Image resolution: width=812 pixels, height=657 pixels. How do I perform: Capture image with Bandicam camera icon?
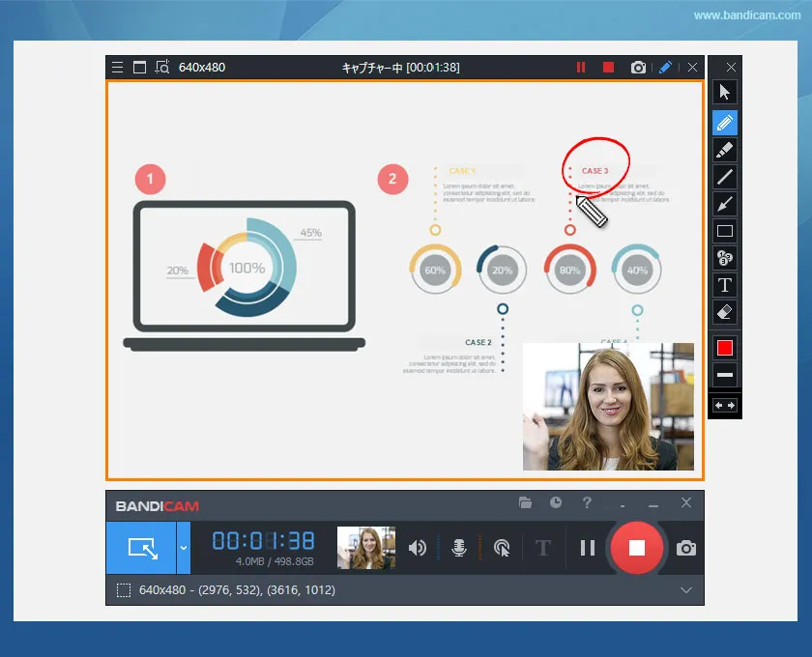tap(686, 548)
